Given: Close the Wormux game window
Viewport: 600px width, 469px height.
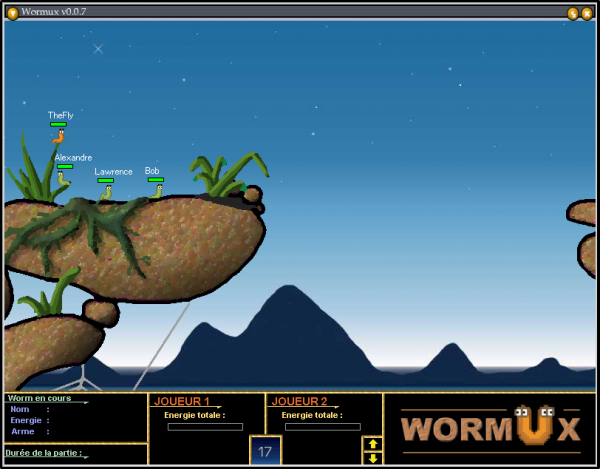Looking at the screenshot, I should coord(586,13).
